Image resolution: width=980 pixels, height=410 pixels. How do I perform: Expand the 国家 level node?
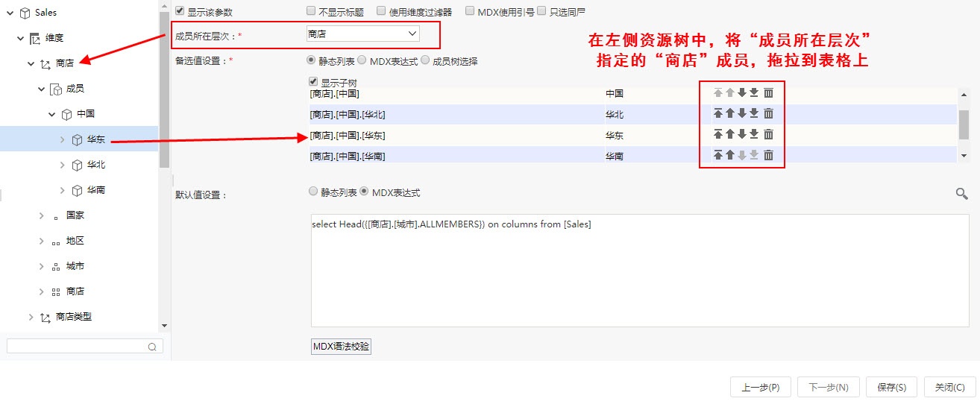41,215
